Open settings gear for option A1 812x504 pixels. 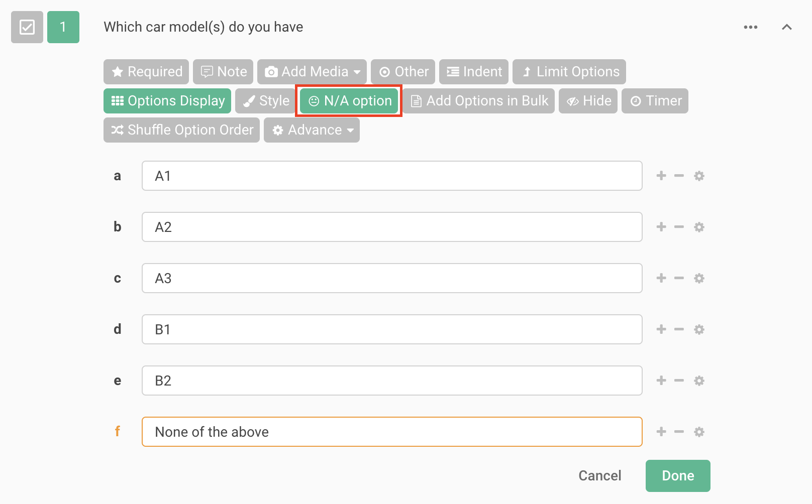[x=699, y=176]
